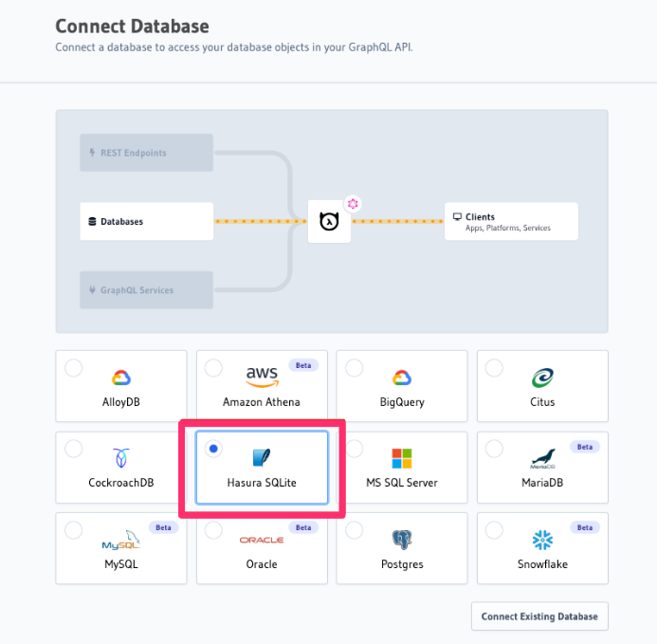Click the Hasura SQLite feather icon

click(x=262, y=457)
